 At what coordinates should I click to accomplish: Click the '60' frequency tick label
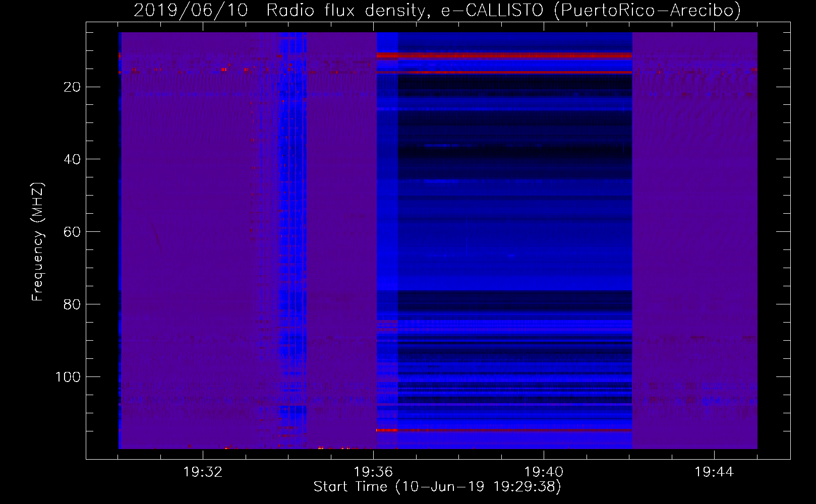point(72,232)
